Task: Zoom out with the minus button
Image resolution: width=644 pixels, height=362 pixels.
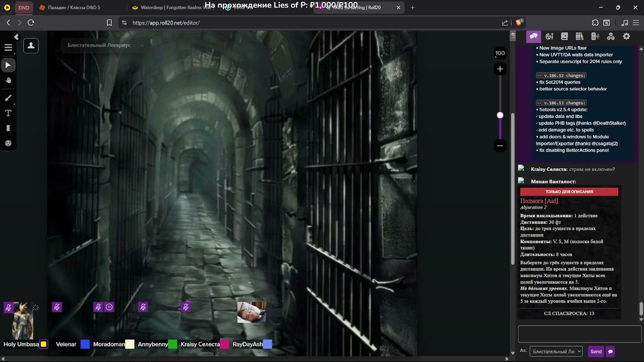Action: (x=500, y=146)
